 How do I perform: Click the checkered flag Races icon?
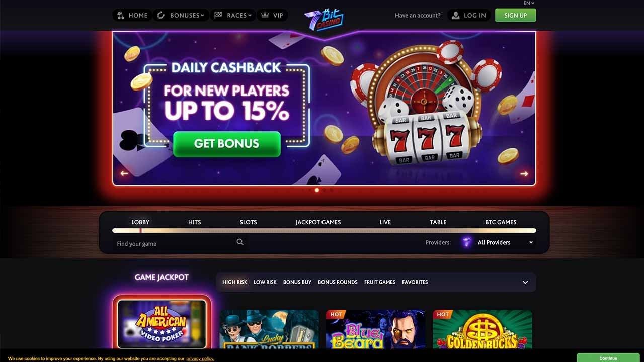click(218, 15)
